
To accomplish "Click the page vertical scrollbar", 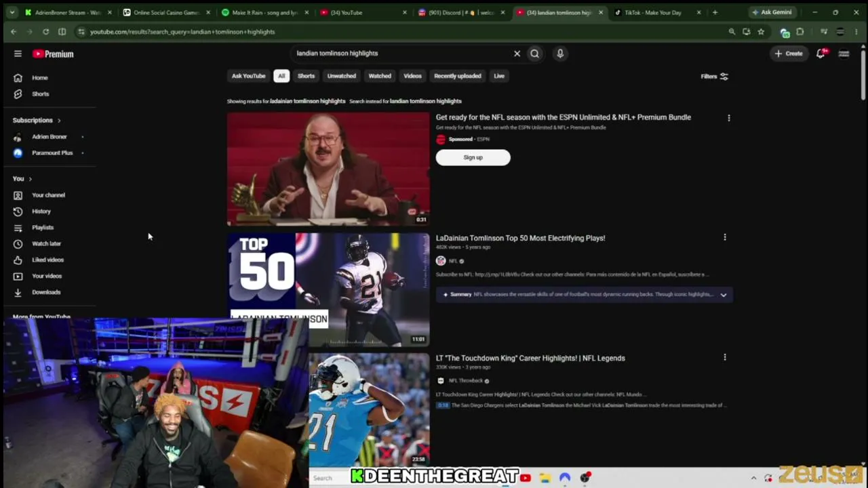I will click(863, 75).
